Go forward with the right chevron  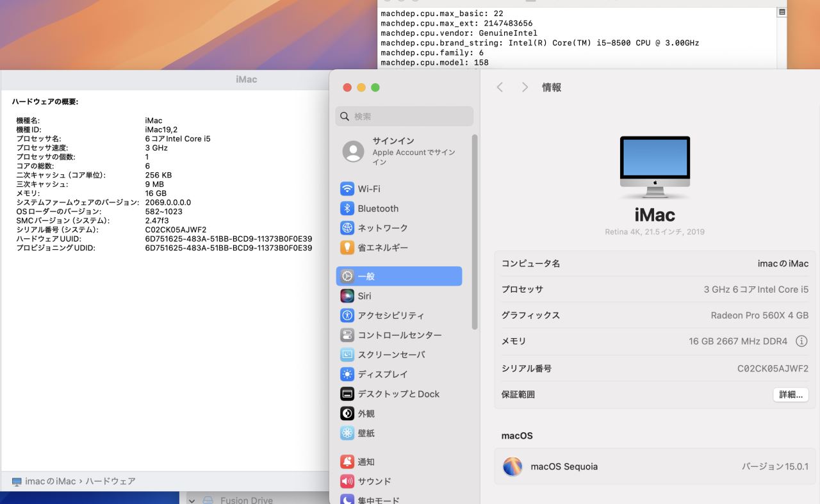(x=525, y=88)
